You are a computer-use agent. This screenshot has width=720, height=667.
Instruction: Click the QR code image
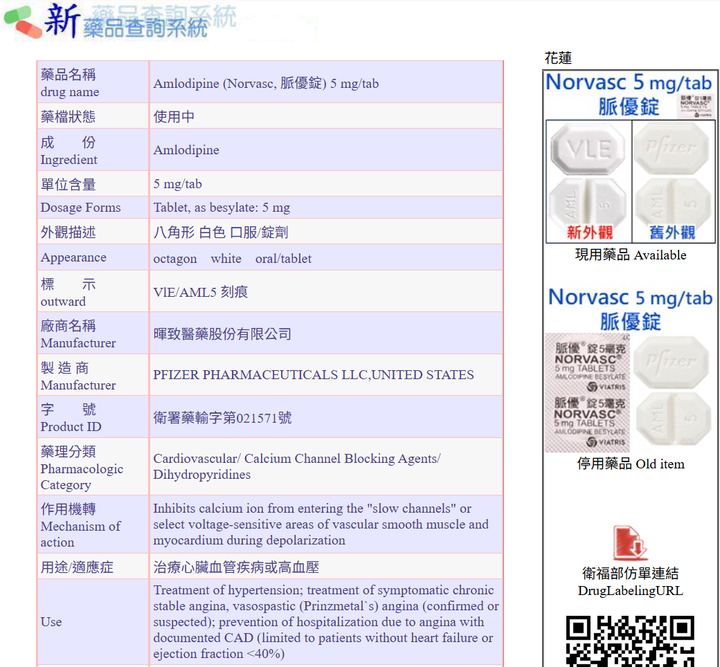pos(630,641)
